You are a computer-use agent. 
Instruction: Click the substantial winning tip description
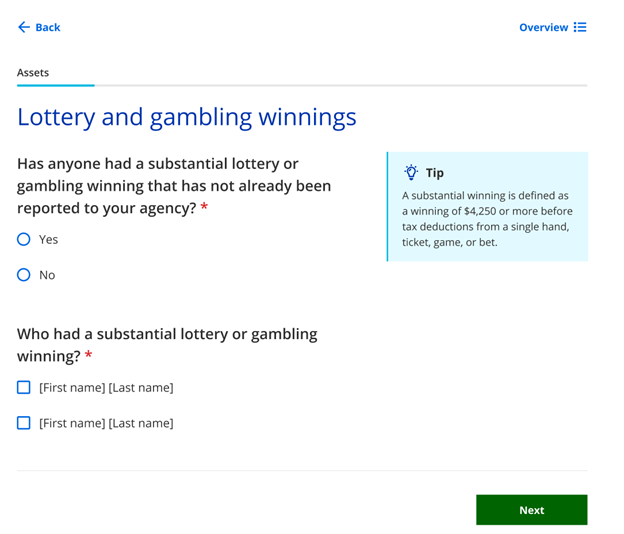coord(486,219)
